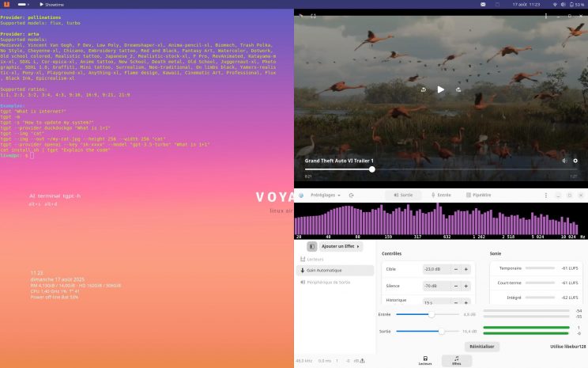Adjust the Entrée gain slider
Screen dimensions: 588x368
click(x=428, y=315)
